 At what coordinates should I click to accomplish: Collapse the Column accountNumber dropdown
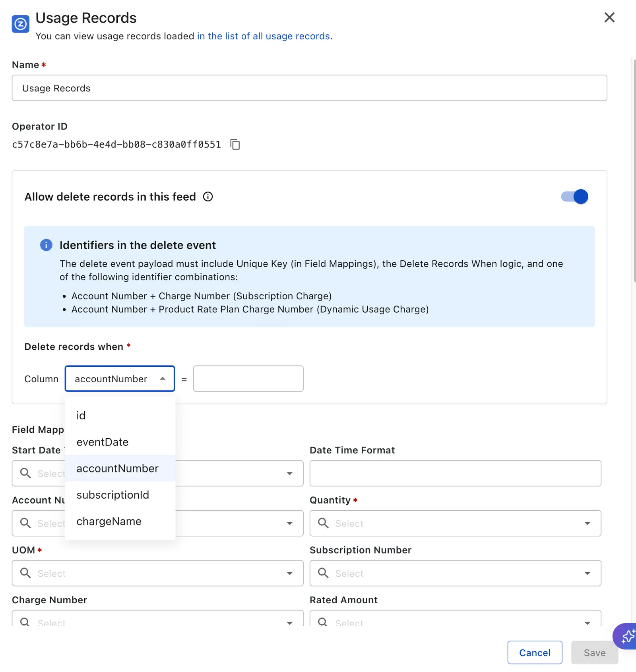pyautogui.click(x=163, y=379)
